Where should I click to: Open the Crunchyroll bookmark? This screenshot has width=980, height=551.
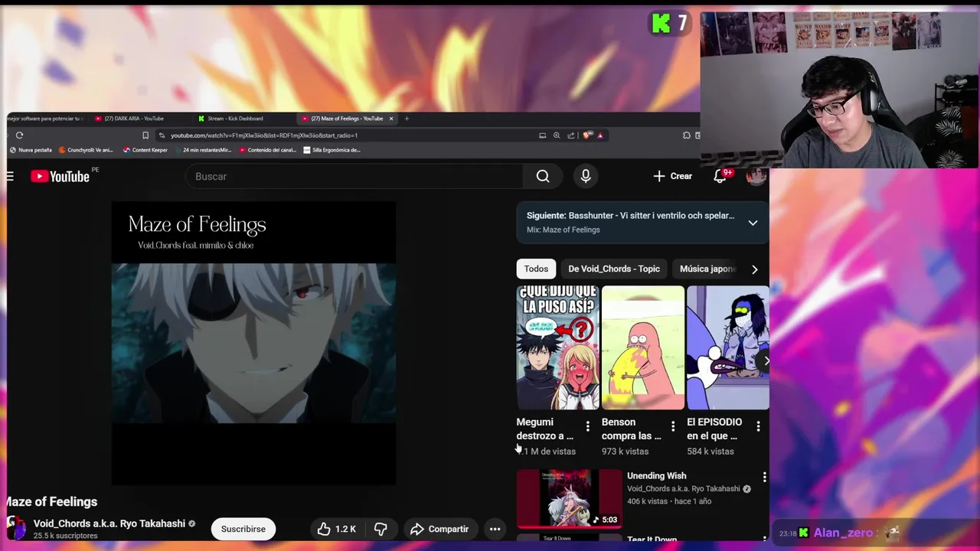click(86, 150)
